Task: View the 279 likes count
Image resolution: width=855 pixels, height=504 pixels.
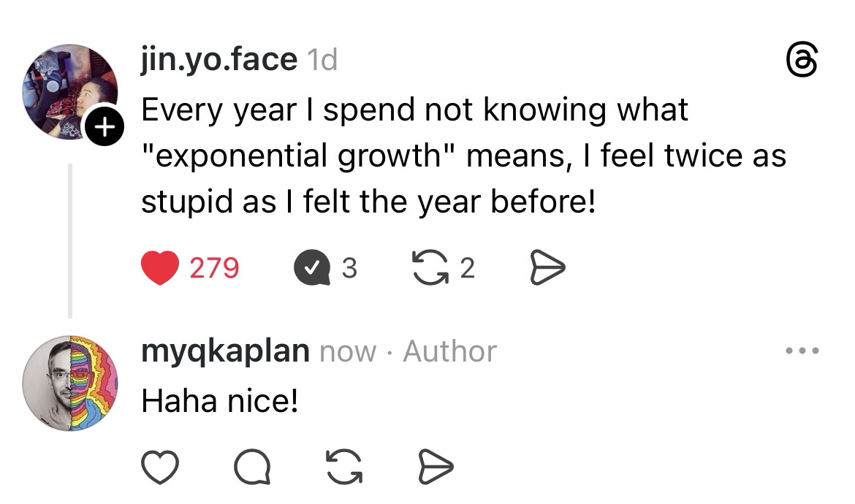Action: pos(214,269)
